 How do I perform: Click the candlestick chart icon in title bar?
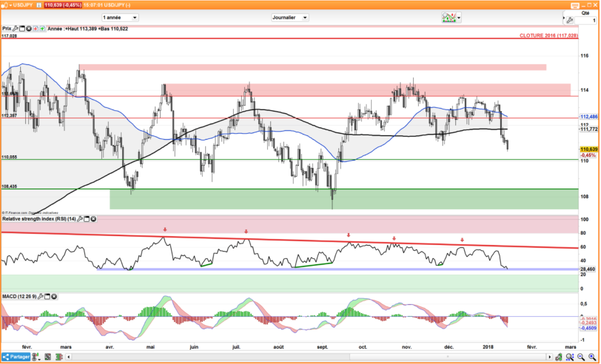point(5,5)
